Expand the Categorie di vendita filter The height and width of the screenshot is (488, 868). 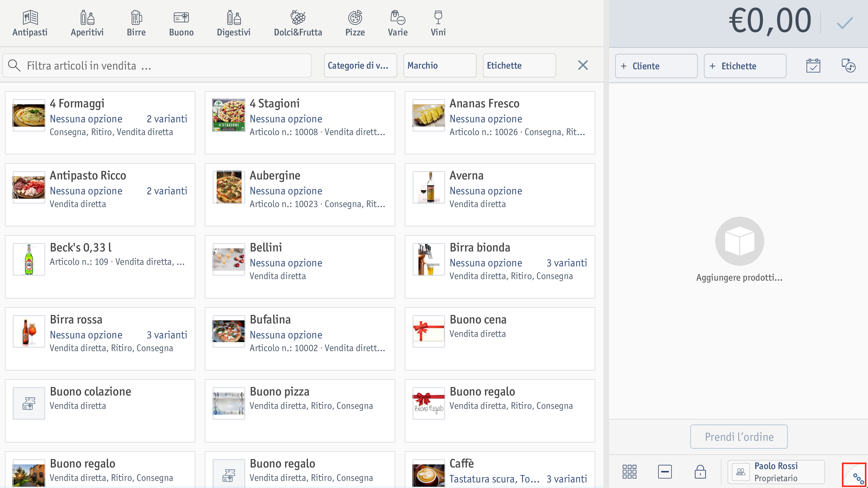[360, 66]
